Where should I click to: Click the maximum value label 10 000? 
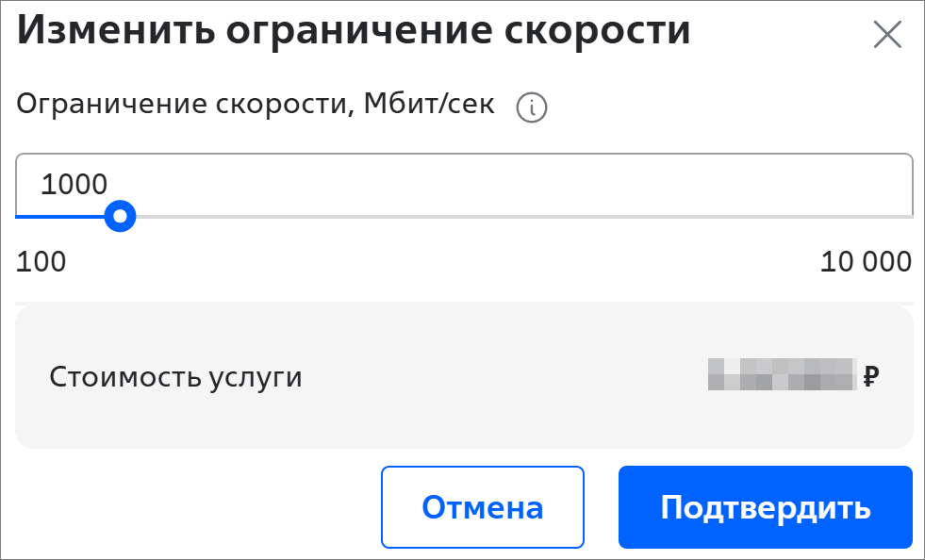point(866,261)
